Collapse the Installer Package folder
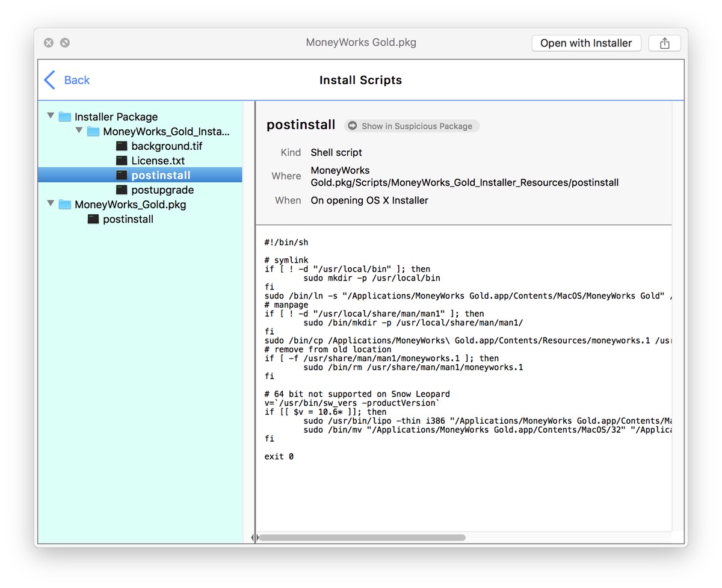Screen dimensions: 722x588 51,116
